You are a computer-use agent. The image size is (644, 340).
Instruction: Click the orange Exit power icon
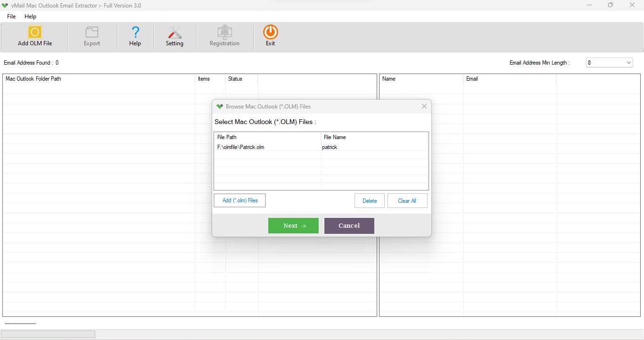click(270, 32)
